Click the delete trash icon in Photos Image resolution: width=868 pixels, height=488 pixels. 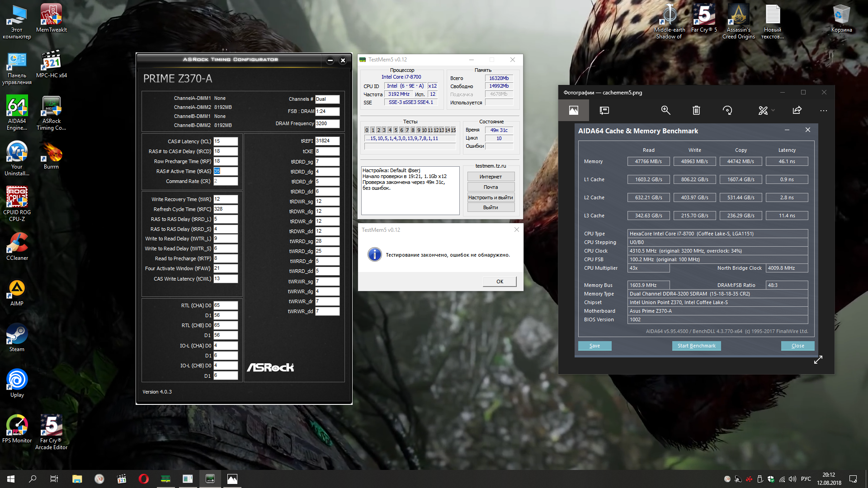tap(696, 110)
